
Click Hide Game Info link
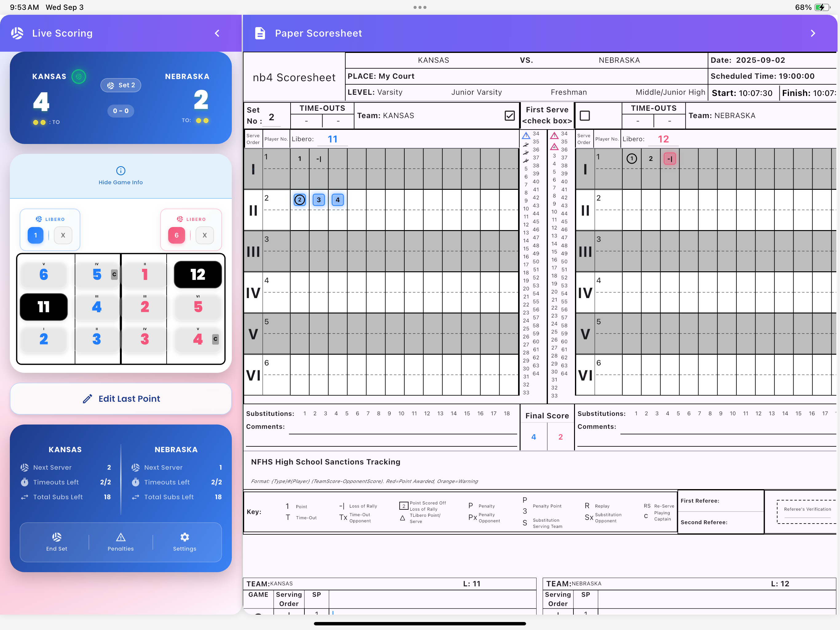point(121,182)
